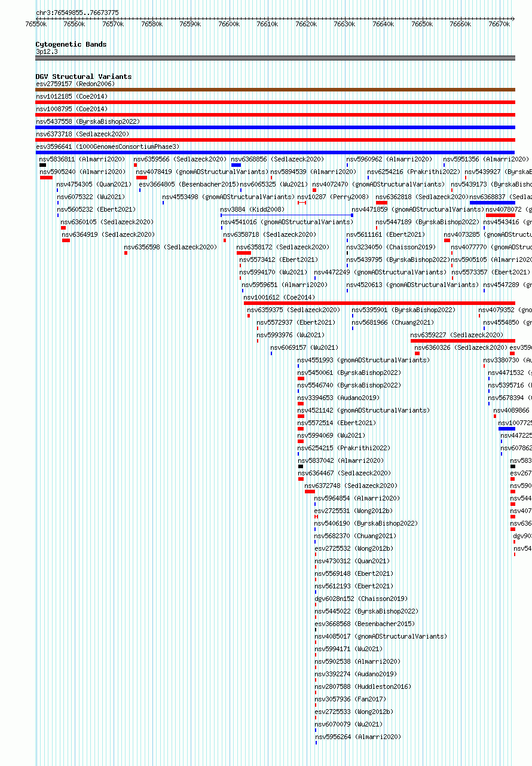Screen dimensions: 532x766
Task: Select nsv4471859 (gnomADStructuralVariants) label
Action: pyautogui.click(x=418, y=209)
